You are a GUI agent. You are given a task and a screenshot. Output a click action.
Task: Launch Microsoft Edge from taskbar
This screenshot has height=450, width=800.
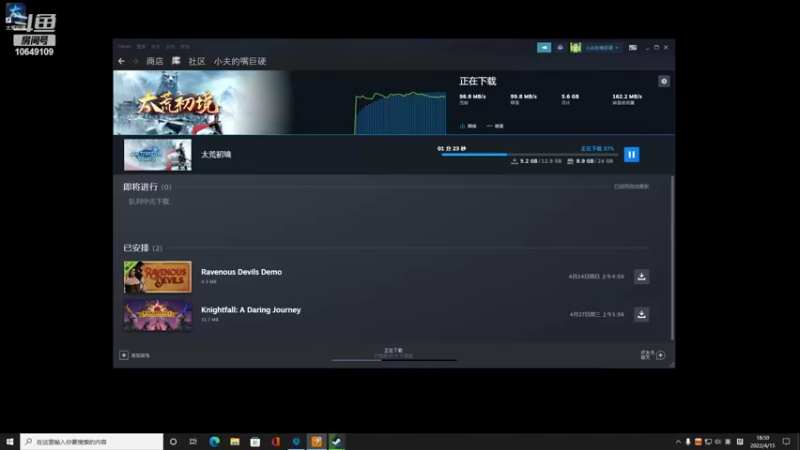(214, 441)
